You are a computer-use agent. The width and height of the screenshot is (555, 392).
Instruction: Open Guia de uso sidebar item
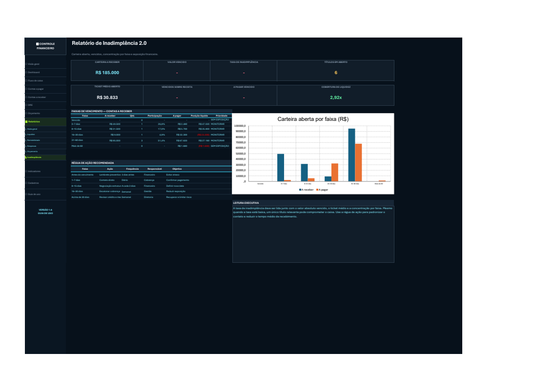point(45,194)
